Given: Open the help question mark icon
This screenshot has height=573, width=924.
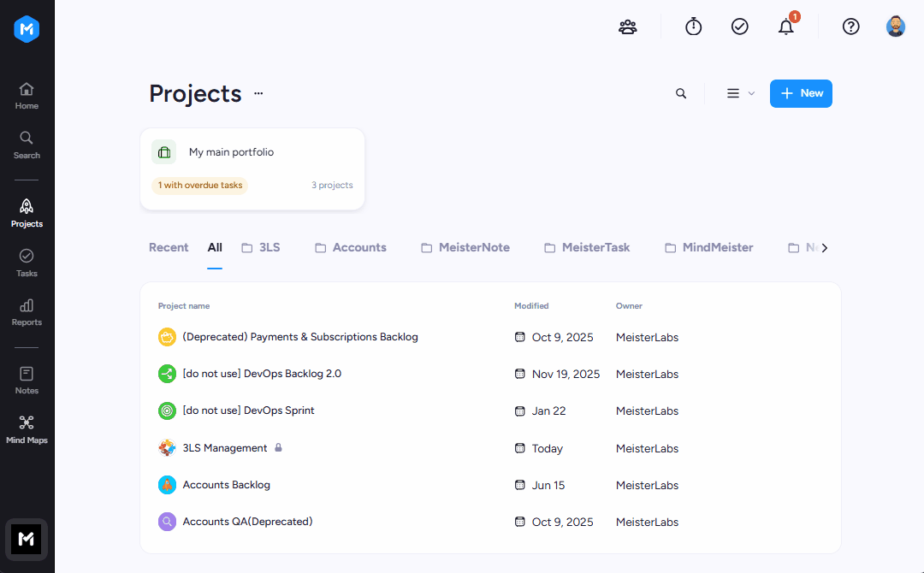Looking at the screenshot, I should pos(851,27).
